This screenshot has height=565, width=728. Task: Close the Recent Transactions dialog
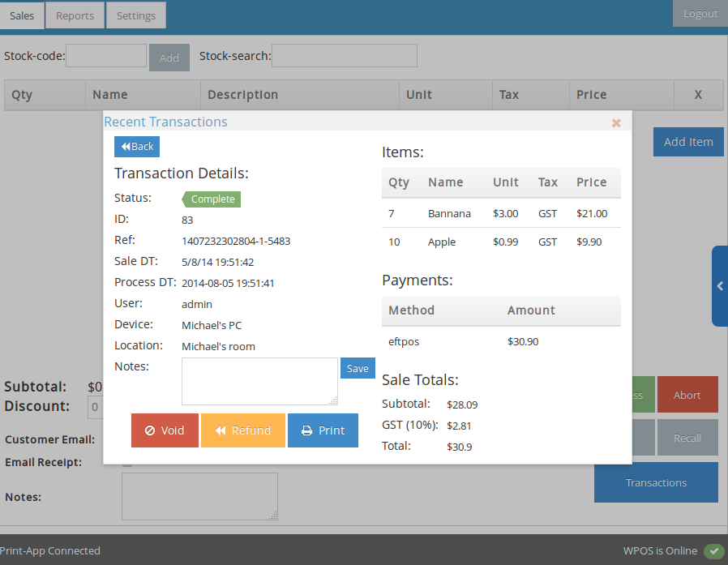[616, 123]
